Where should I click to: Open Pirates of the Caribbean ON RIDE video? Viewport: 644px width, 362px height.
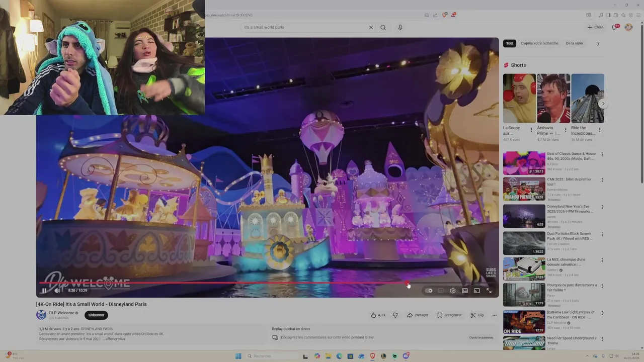tap(524, 322)
